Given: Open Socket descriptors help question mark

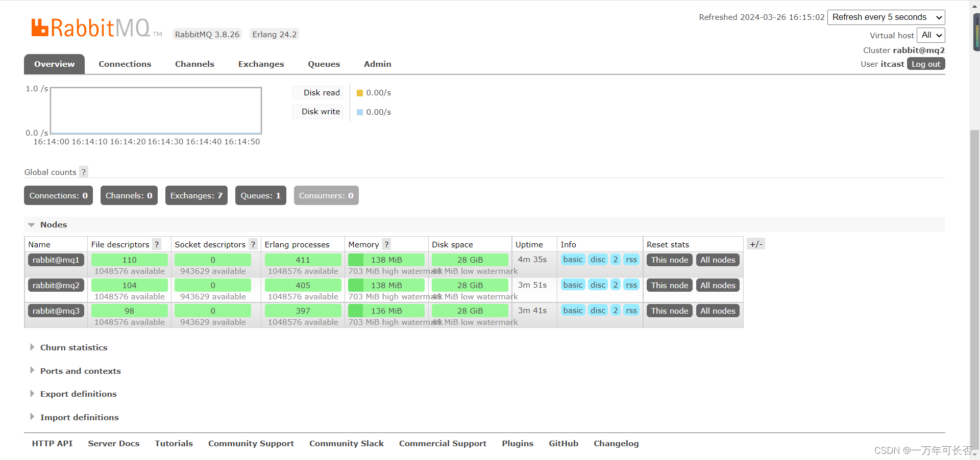Looking at the screenshot, I should (x=253, y=244).
